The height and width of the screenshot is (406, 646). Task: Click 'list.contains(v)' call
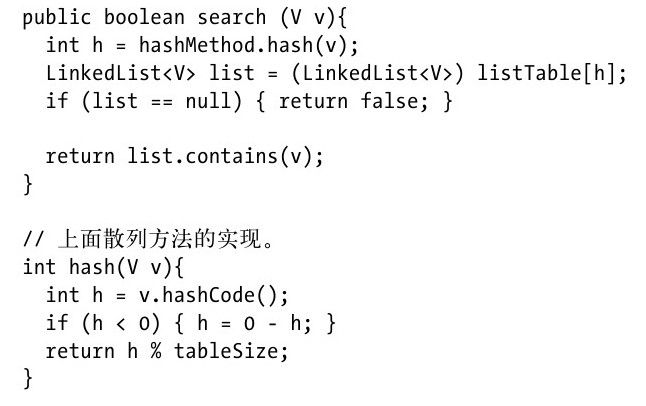click(222, 156)
